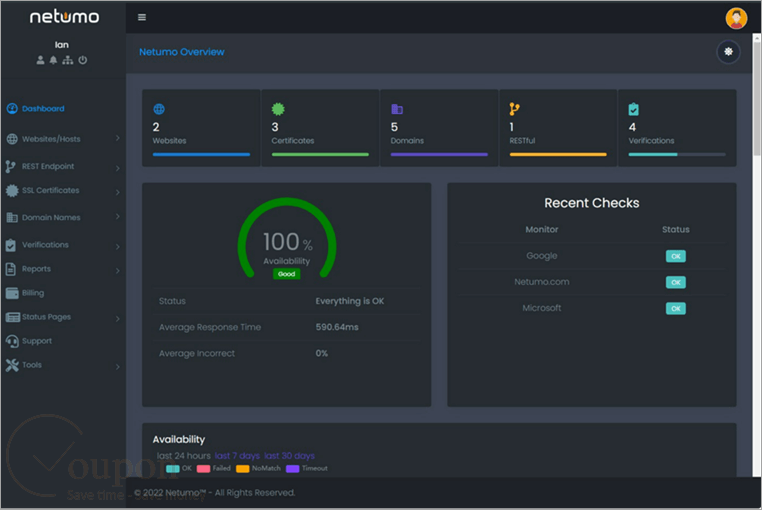Click the SSL Certificates badge icon in sidebar
The width and height of the screenshot is (762, 510).
coord(12,191)
